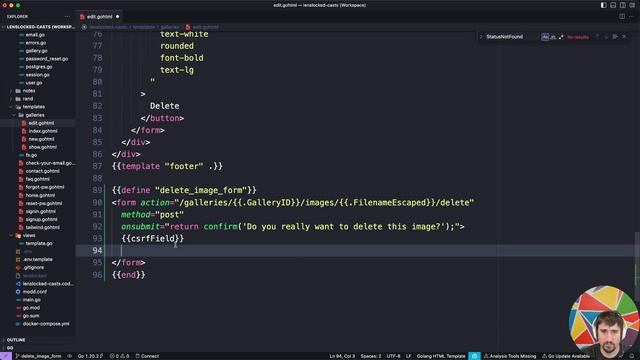This screenshot has width=640, height=360.
Task: Select the edit.gohtml editor tab
Action: [99, 17]
